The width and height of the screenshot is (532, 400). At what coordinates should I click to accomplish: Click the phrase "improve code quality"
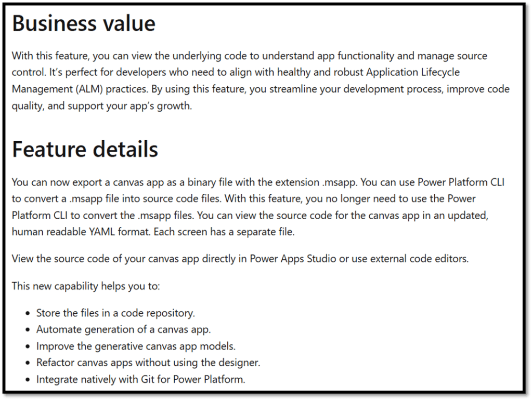[x=468, y=89]
